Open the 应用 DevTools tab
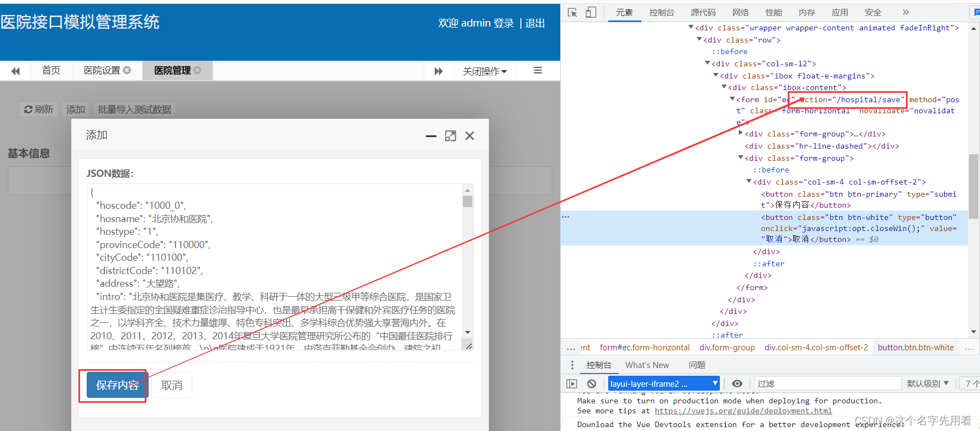 pos(840,12)
